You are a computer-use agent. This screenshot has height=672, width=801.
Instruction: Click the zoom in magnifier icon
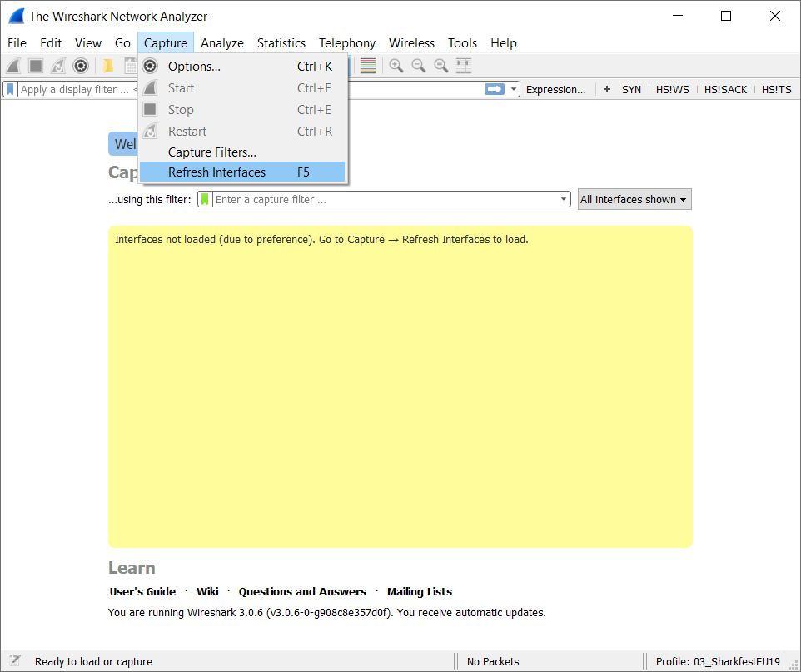click(x=396, y=66)
